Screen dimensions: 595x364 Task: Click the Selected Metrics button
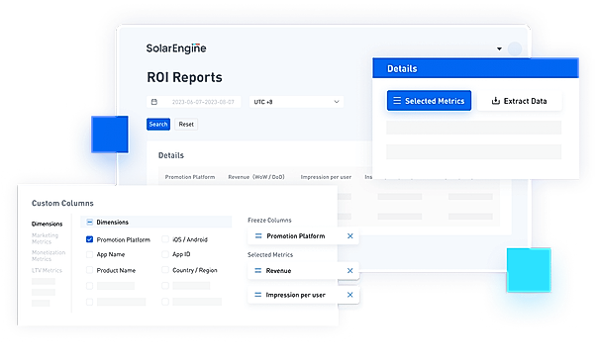(430, 101)
